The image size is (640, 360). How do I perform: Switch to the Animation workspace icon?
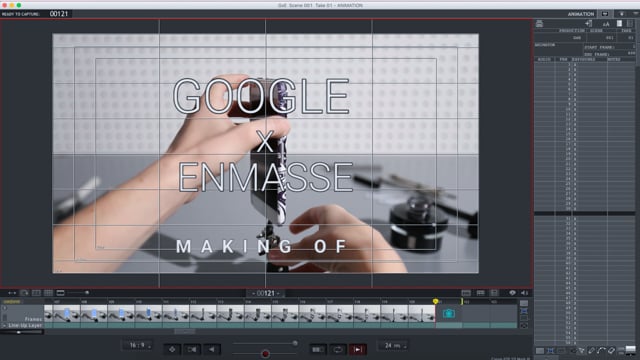click(x=605, y=13)
